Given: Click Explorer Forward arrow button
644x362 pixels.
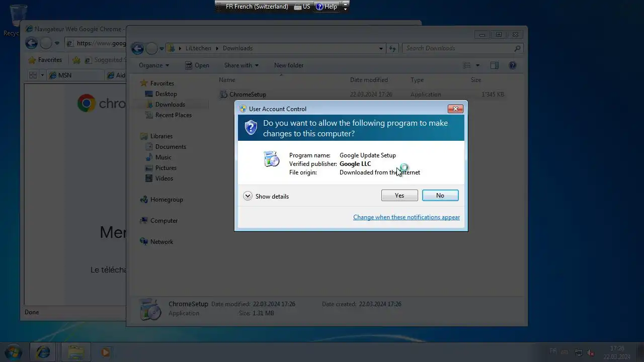Looking at the screenshot, I should (151, 48).
